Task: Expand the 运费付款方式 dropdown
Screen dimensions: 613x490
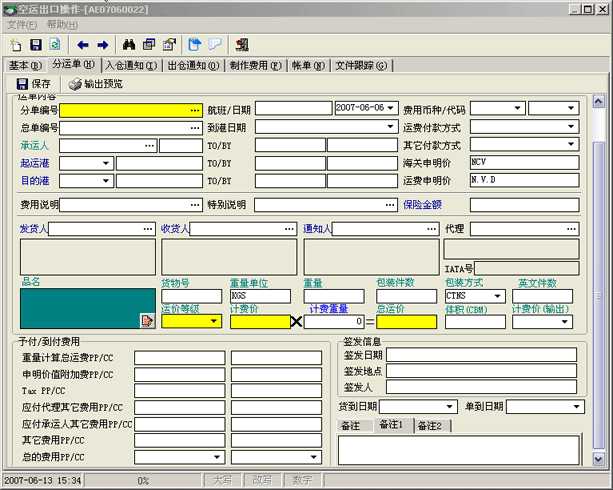Action: (571, 127)
